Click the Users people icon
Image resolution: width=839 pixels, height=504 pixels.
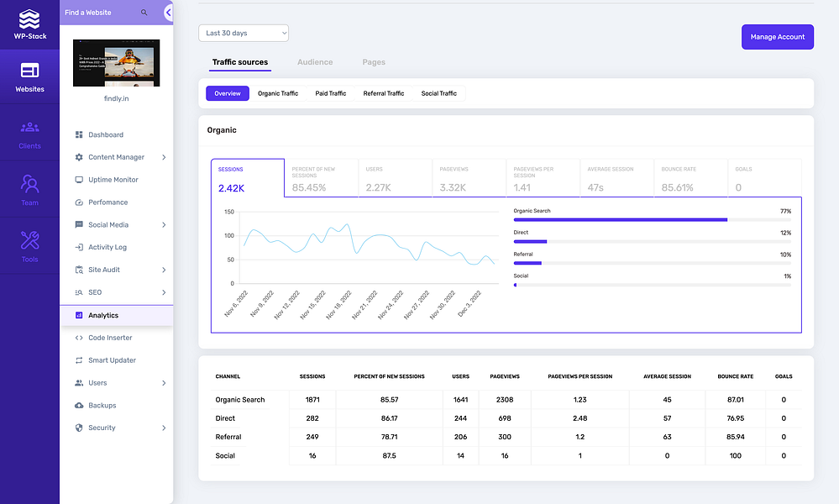pos(79,382)
